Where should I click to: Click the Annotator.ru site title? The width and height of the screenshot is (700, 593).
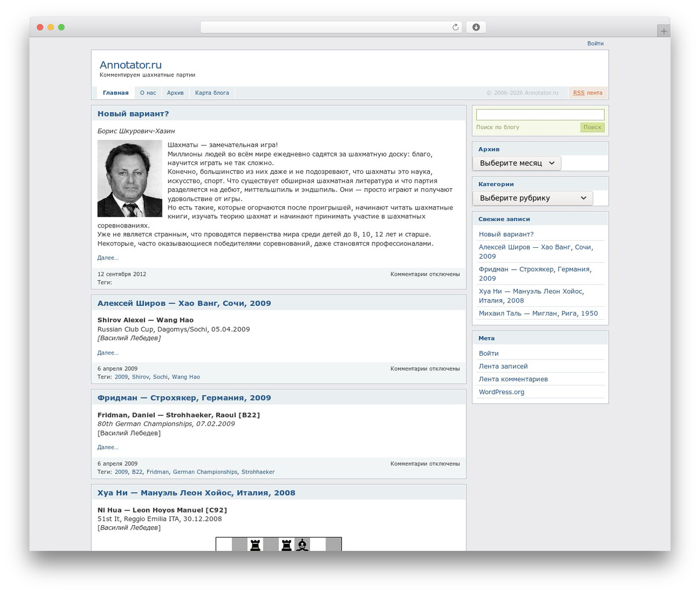tap(131, 65)
